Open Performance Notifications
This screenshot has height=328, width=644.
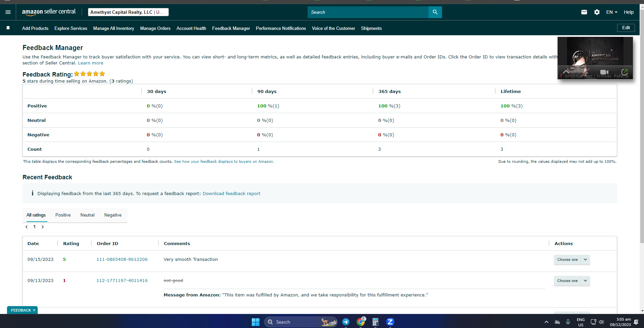[281, 28]
